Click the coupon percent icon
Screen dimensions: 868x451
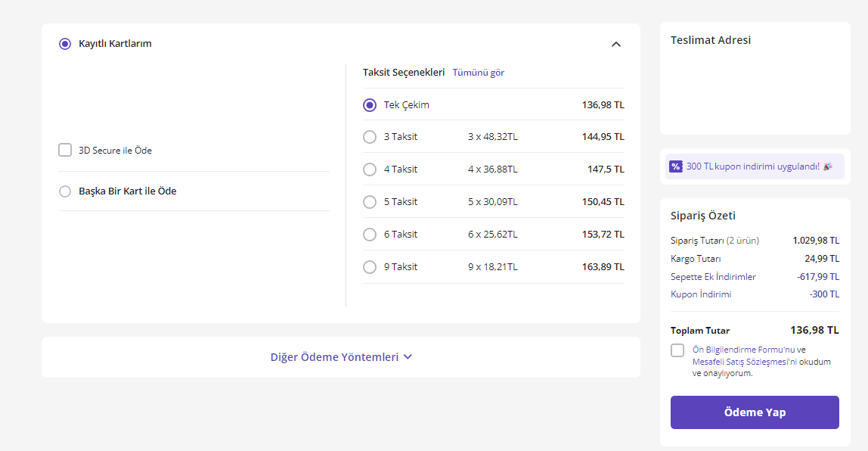676,166
